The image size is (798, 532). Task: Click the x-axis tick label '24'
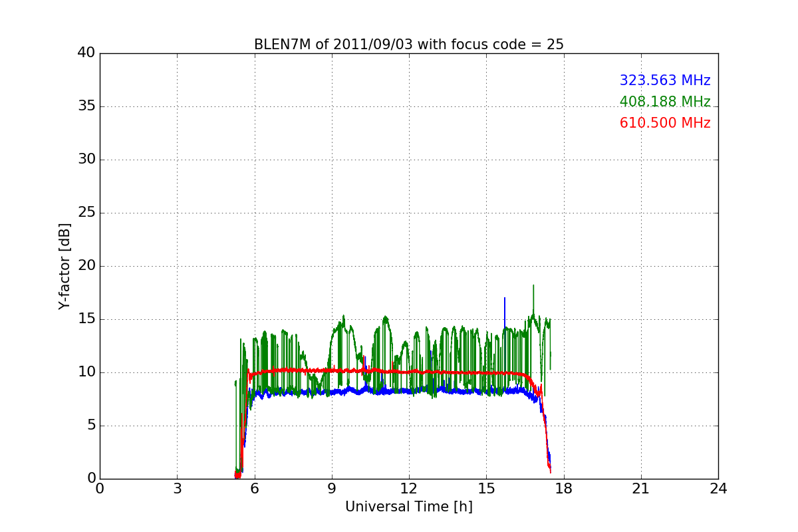(718, 488)
